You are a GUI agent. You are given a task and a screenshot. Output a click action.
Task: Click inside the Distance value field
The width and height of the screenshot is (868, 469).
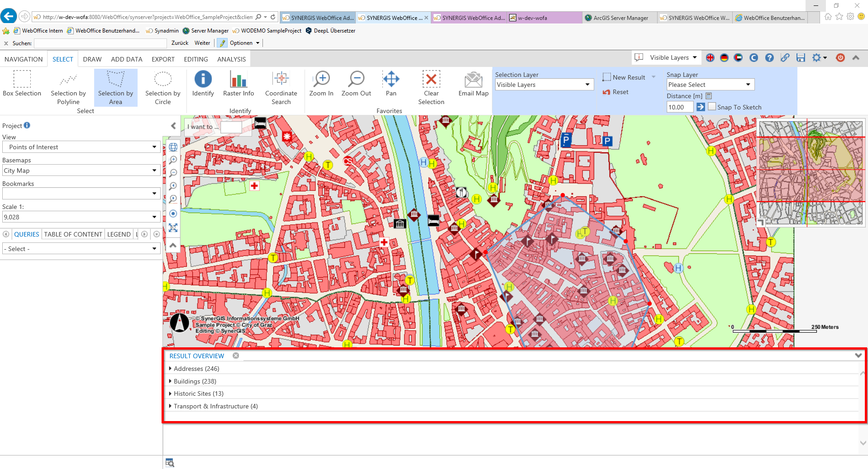679,107
